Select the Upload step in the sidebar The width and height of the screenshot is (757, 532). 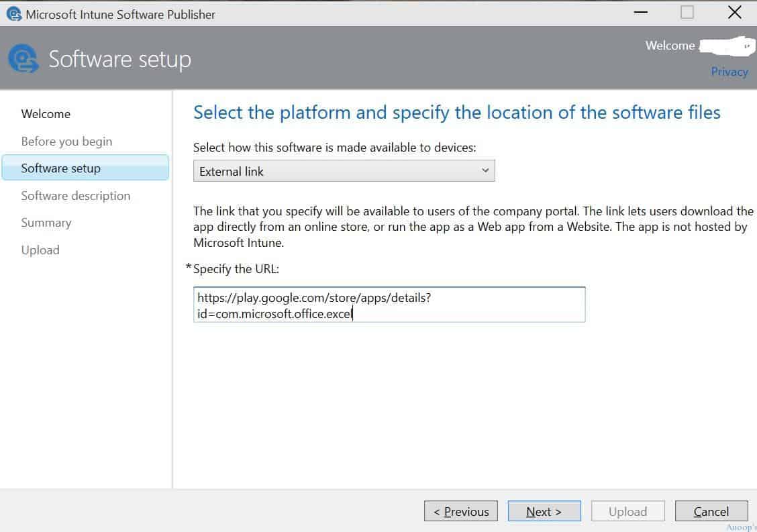[40, 250]
